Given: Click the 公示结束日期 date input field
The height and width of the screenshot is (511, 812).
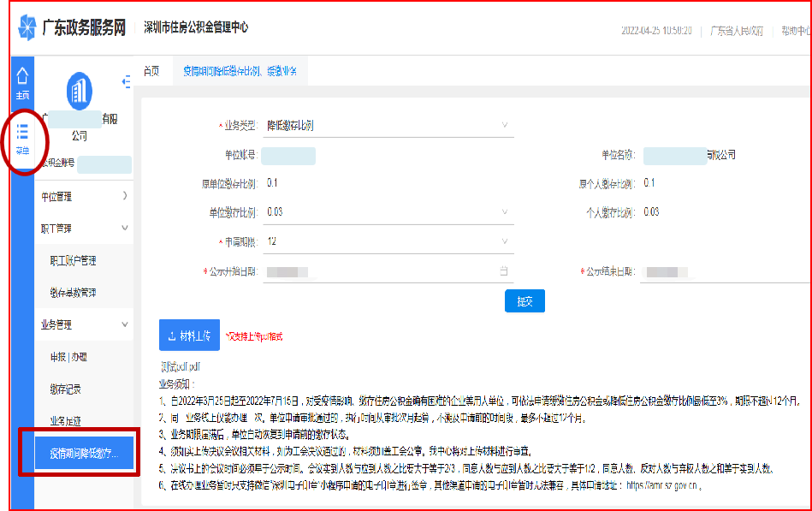Looking at the screenshot, I should pos(727,271).
